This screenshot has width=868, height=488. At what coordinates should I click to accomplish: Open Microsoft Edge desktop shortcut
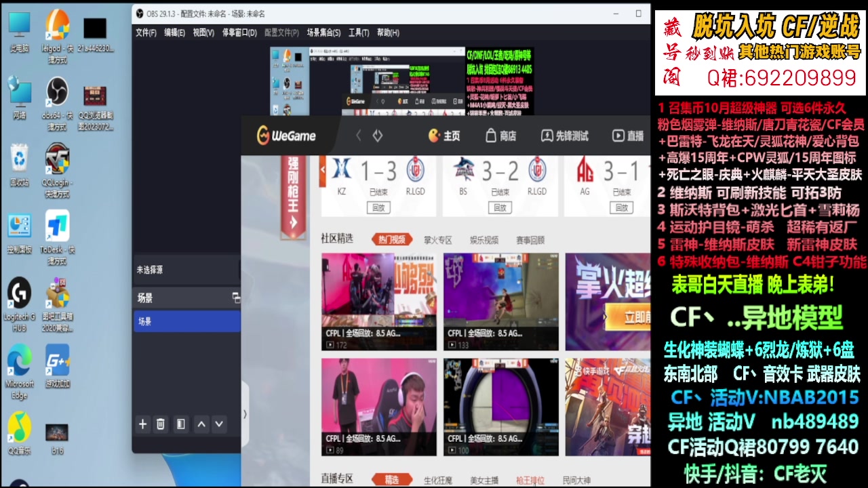pos(19,372)
